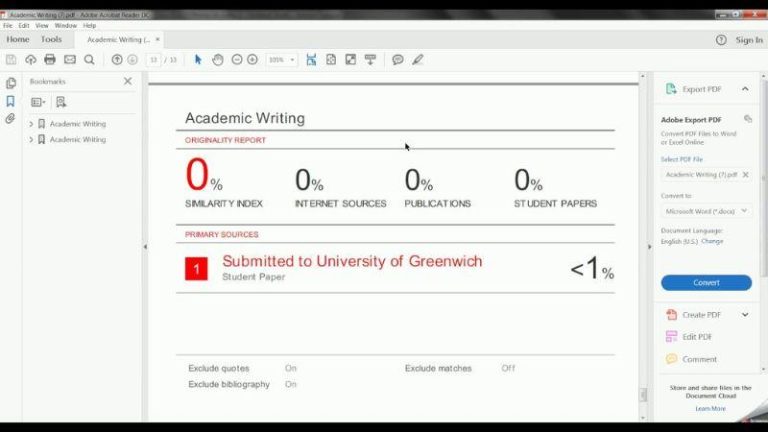
Task: Collapse the left navigation pane
Action: [x=145, y=247]
